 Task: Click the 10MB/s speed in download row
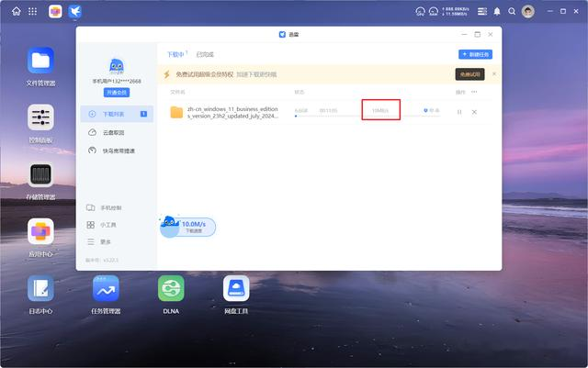[380, 110]
